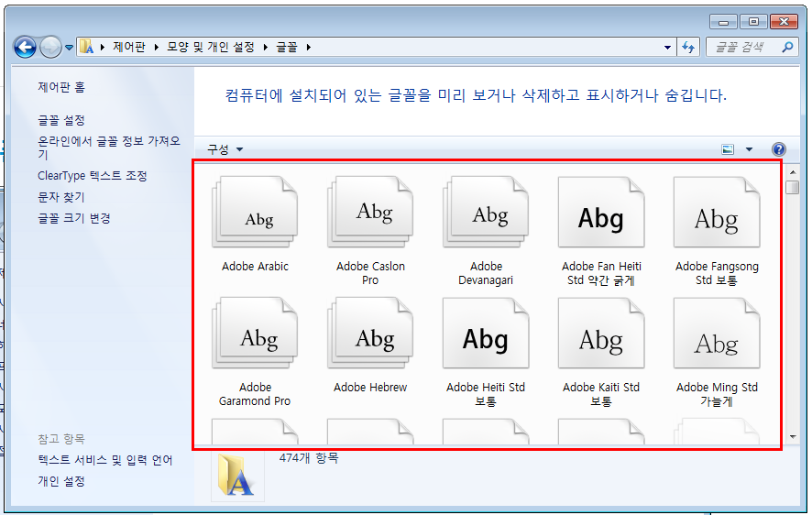Viewport: 812px width, 515px height.
Task: Click inside the 글꼴 검색 search box
Action: point(752,47)
